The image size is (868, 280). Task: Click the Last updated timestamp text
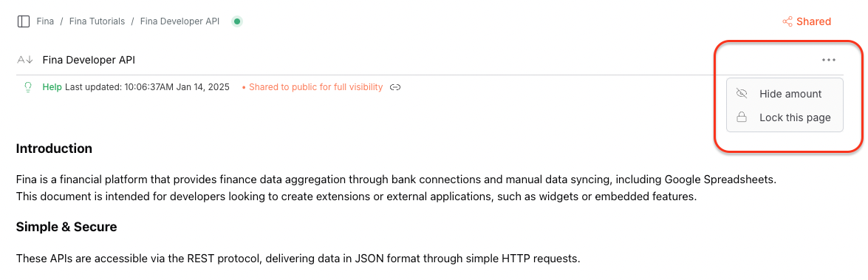point(147,87)
